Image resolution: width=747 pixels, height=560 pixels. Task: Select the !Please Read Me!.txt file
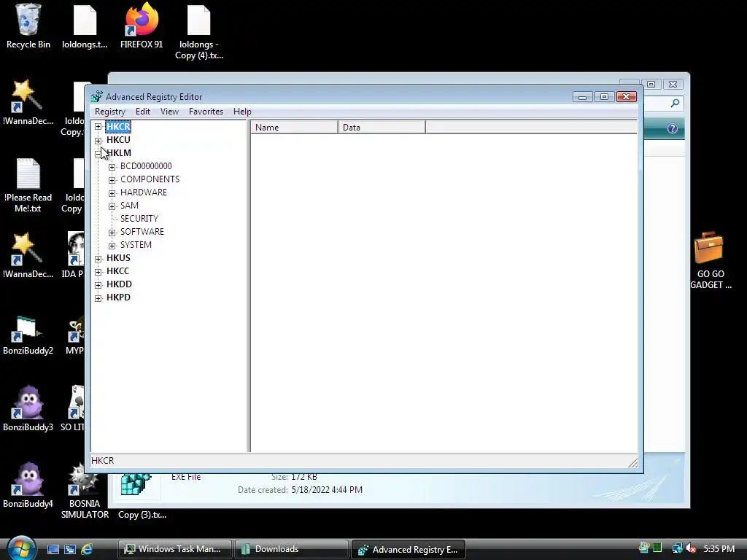pos(28,184)
